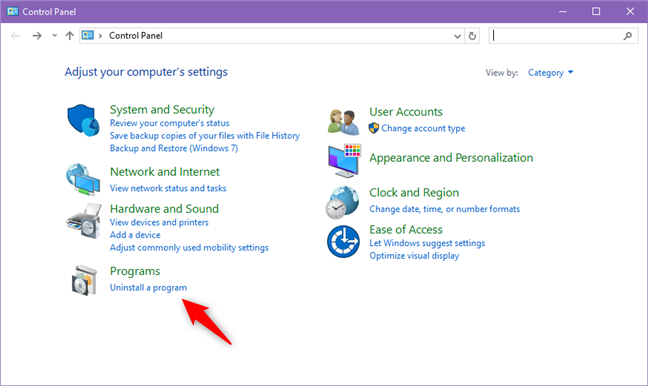This screenshot has width=648, height=386.
Task: Open User Accounts heading
Action: click(x=406, y=112)
